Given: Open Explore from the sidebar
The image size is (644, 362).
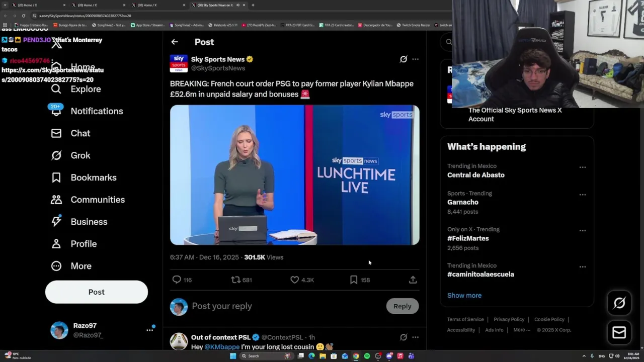Looking at the screenshot, I should (76, 89).
